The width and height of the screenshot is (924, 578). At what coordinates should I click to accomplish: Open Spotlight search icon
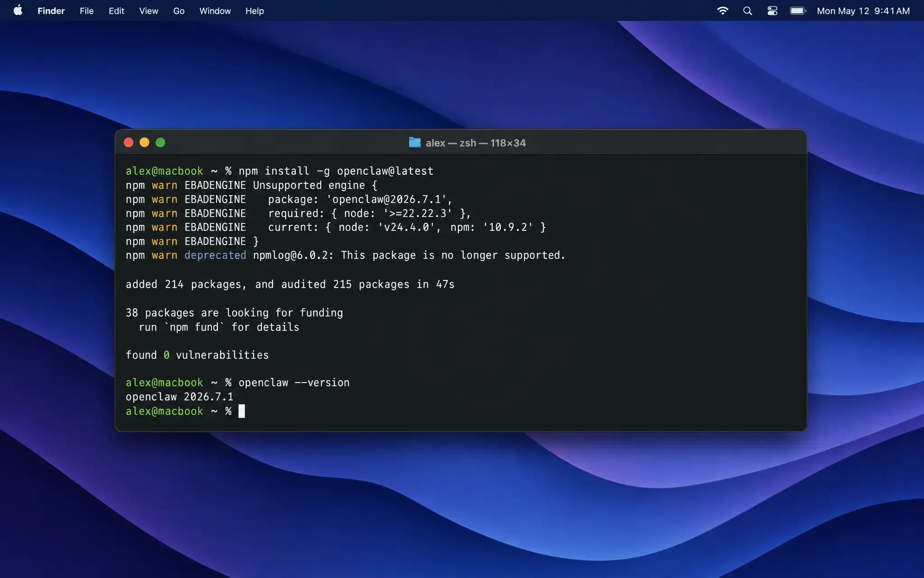pos(748,11)
